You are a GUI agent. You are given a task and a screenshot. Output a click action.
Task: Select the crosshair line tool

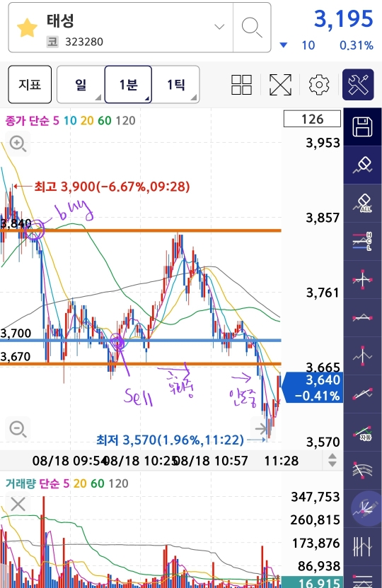(362, 280)
